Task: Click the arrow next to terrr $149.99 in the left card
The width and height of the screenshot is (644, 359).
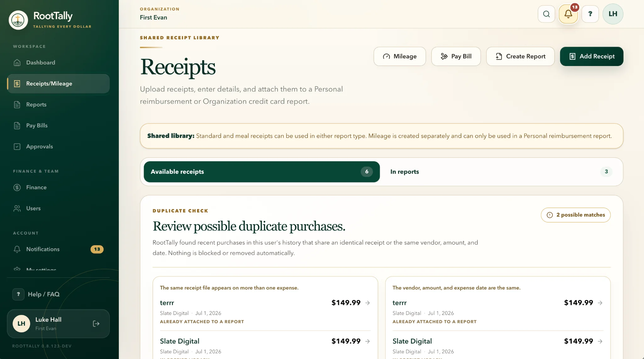Action: click(368, 303)
